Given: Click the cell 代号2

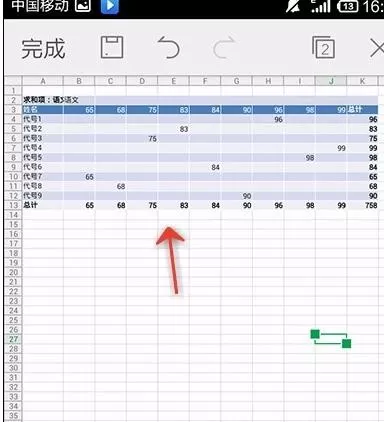Looking at the screenshot, I should pos(43,129).
